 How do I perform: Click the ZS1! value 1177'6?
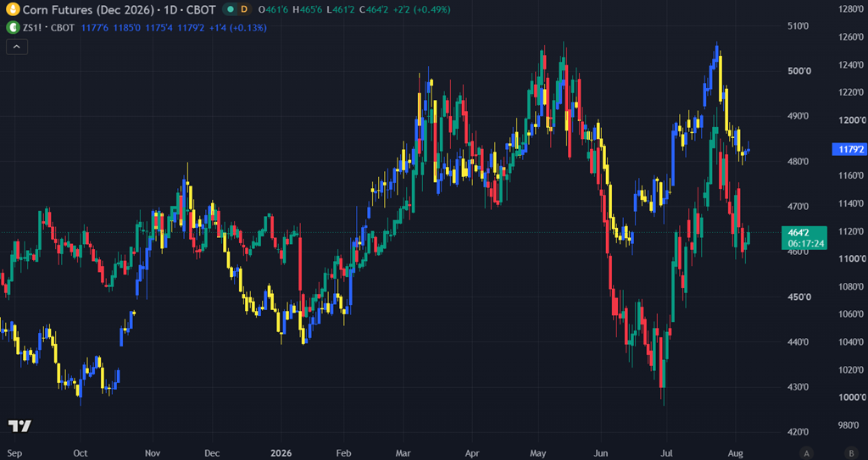pos(95,27)
